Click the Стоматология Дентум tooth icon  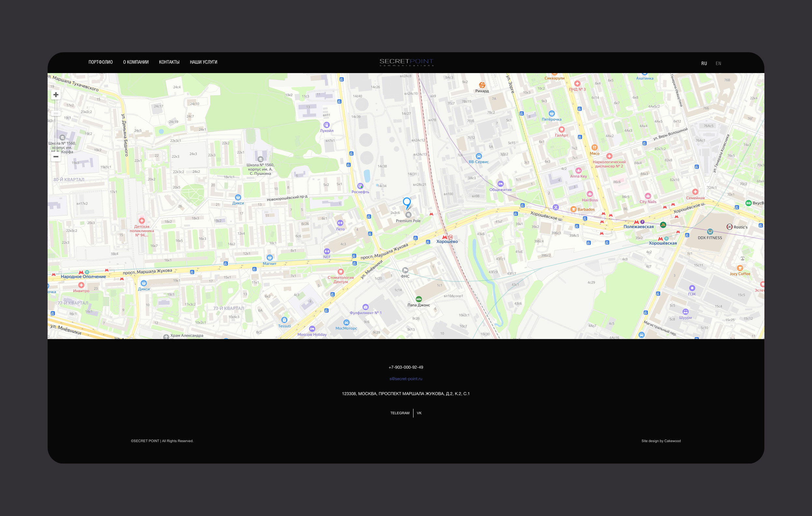click(340, 272)
